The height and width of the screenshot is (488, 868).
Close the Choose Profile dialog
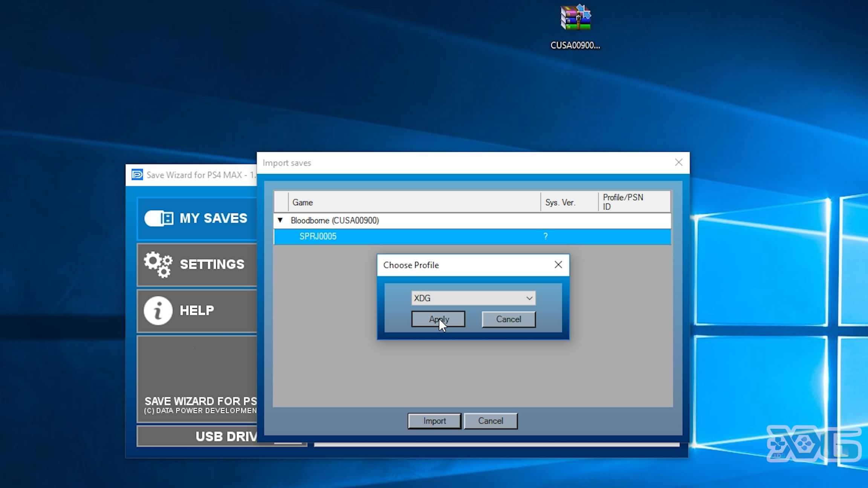(558, 265)
